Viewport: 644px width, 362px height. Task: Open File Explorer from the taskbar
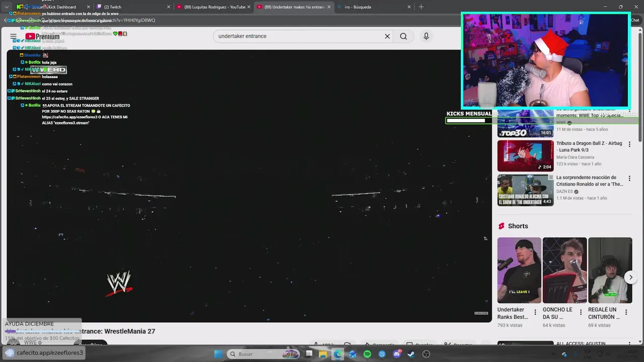[323, 354]
